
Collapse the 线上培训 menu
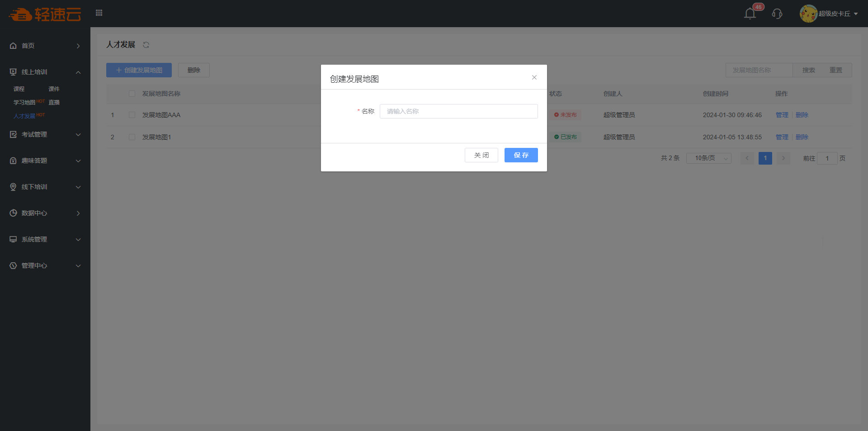click(x=45, y=72)
